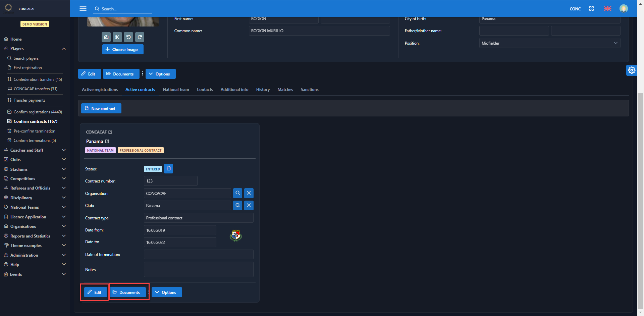This screenshot has height=316, width=644.
Task: Rotate the player image counter-clockwise
Action: pyautogui.click(x=128, y=37)
